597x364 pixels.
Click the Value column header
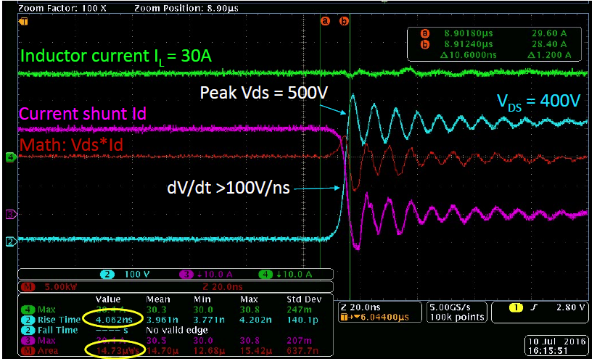(108, 299)
